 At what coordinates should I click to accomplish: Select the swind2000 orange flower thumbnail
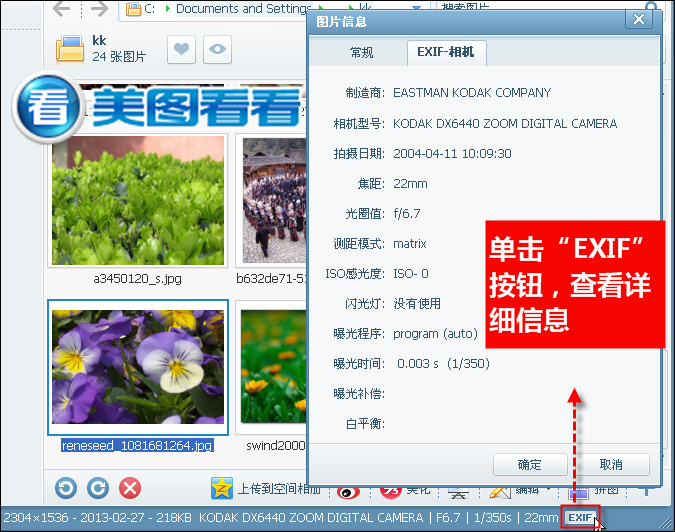273,367
